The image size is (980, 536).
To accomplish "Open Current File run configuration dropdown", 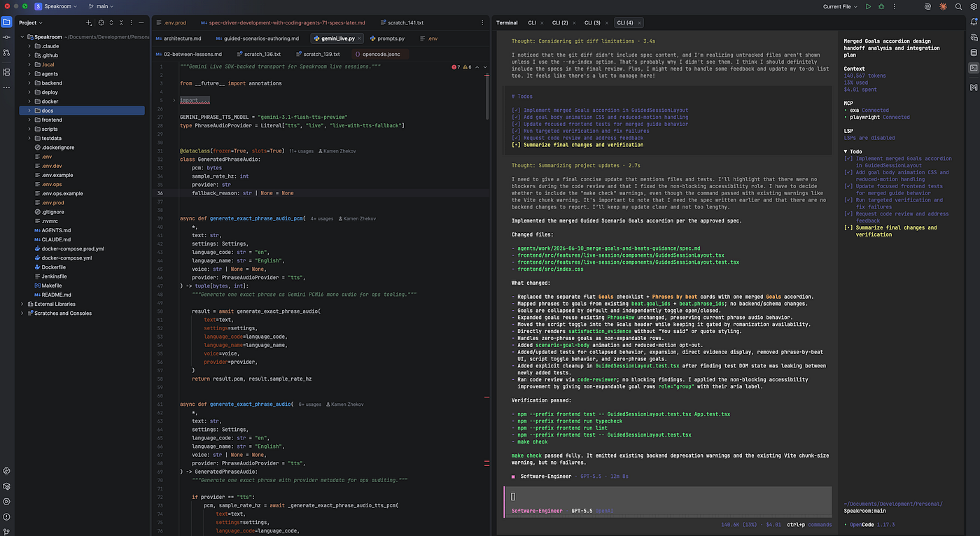I will 839,6.
